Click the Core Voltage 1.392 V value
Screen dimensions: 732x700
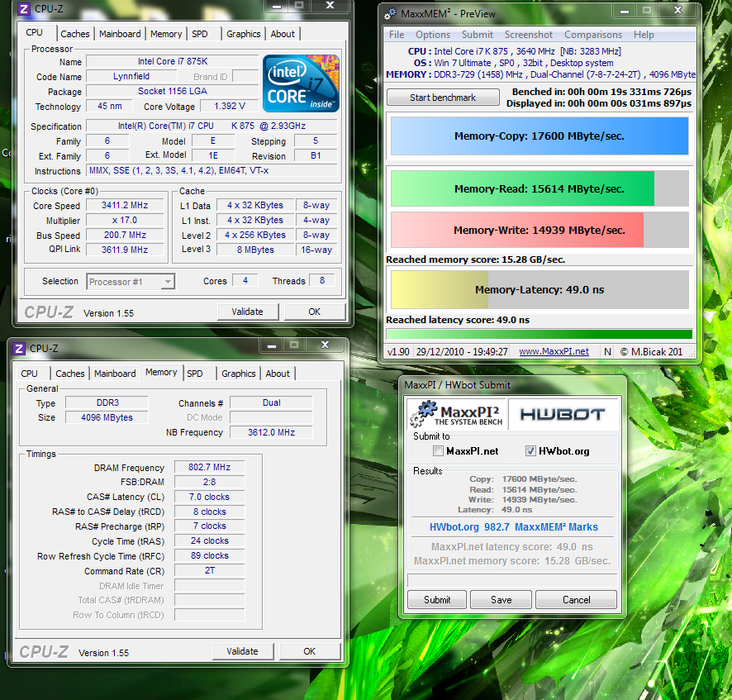(x=229, y=106)
